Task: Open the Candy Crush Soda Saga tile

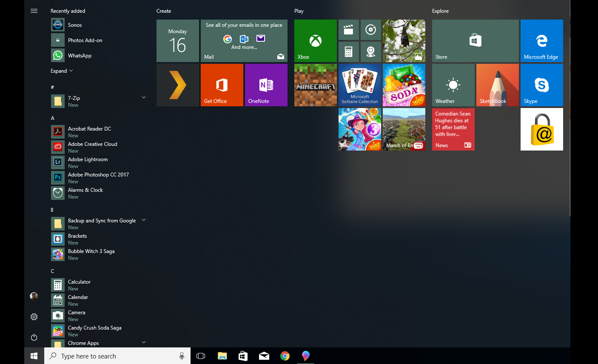Action: tap(404, 85)
